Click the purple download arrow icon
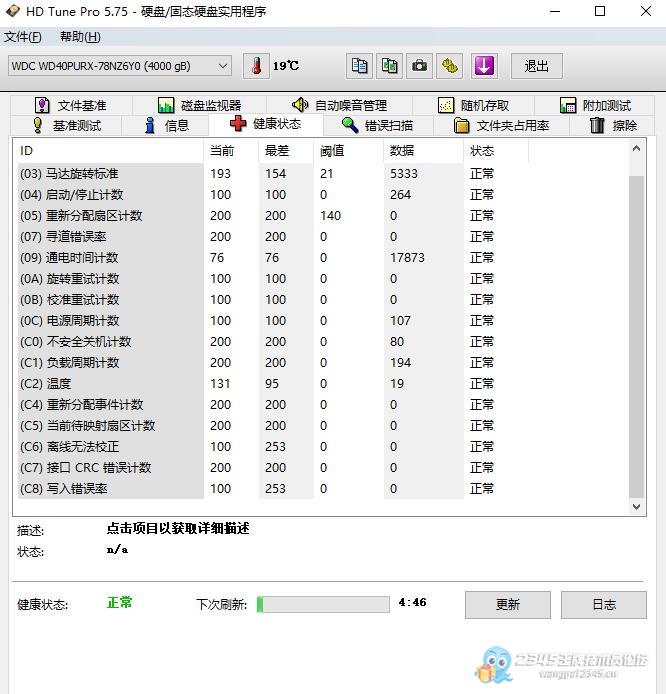 (x=484, y=66)
